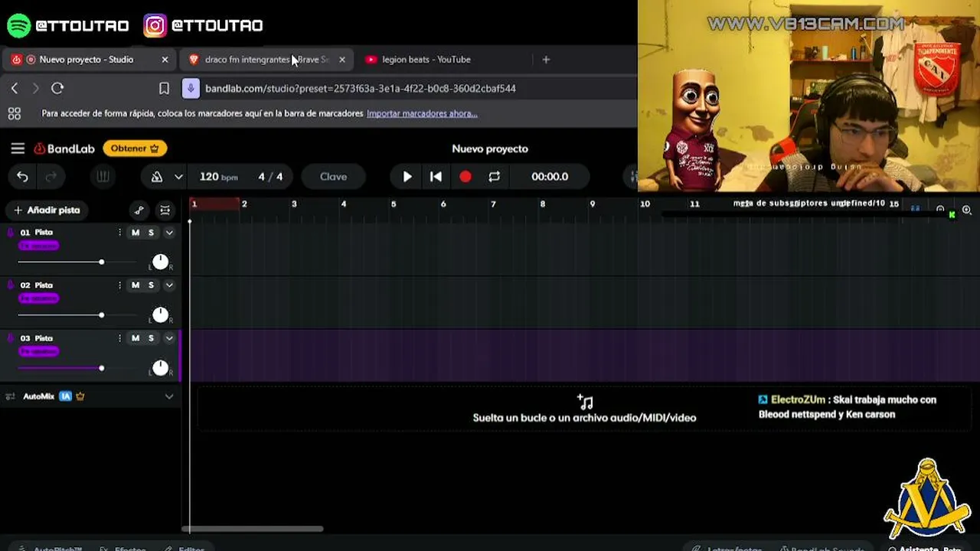Start playback with the Play button
Image resolution: width=980 pixels, height=551 pixels.
407,177
